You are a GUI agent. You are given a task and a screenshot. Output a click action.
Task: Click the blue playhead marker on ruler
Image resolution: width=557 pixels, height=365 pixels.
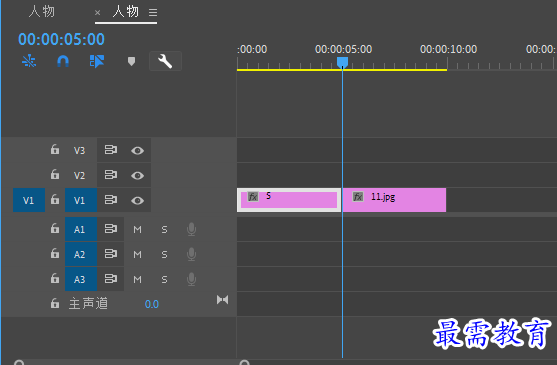(342, 62)
